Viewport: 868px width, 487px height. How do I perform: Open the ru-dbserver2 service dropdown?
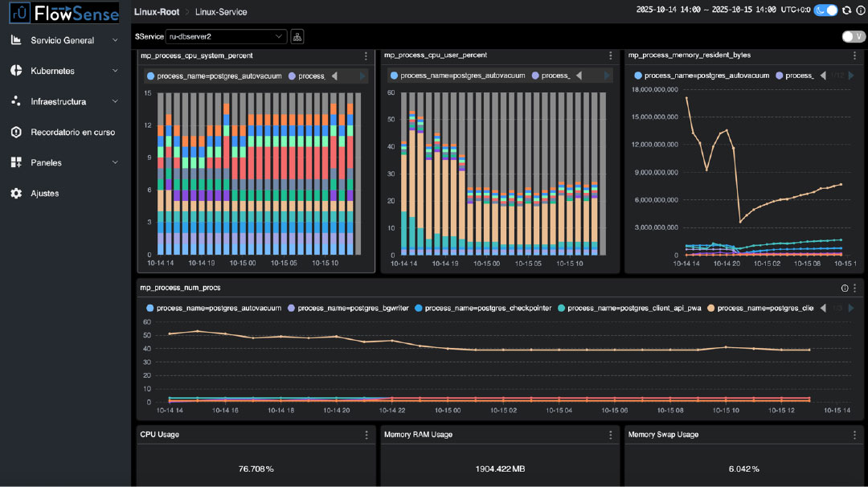[226, 36]
